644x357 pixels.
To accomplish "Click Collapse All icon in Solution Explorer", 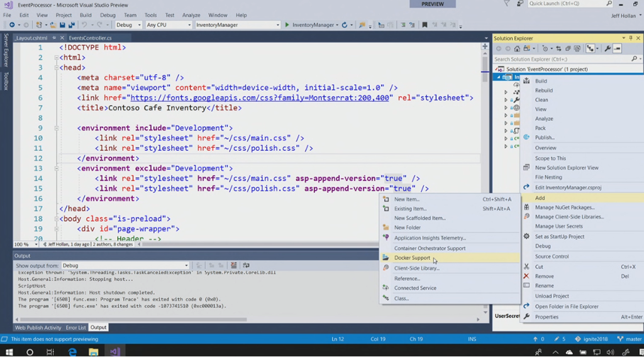I will point(567,48).
